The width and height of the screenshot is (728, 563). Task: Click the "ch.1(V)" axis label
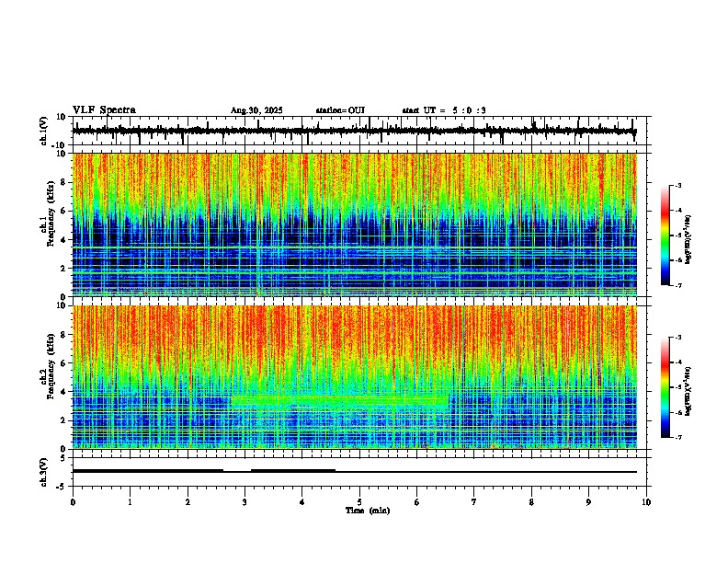44,131
